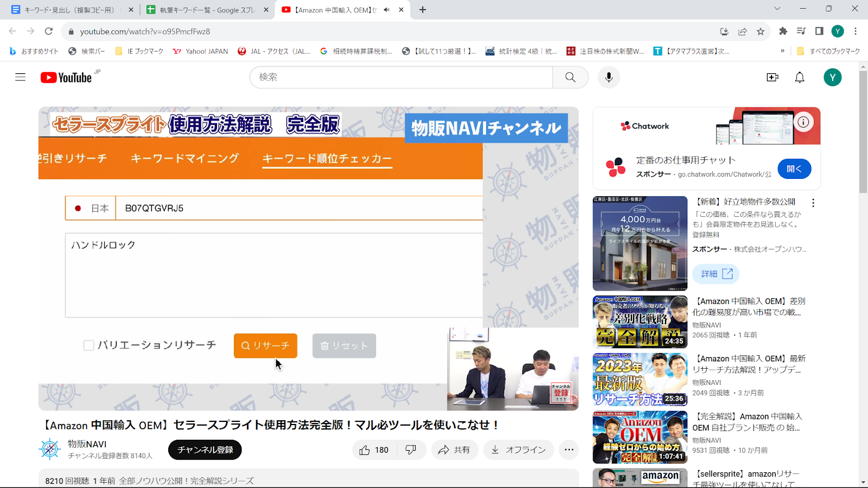Open the すべてのブックマーク folder
Image resolution: width=868 pixels, height=488 pixels.
[x=828, y=51]
